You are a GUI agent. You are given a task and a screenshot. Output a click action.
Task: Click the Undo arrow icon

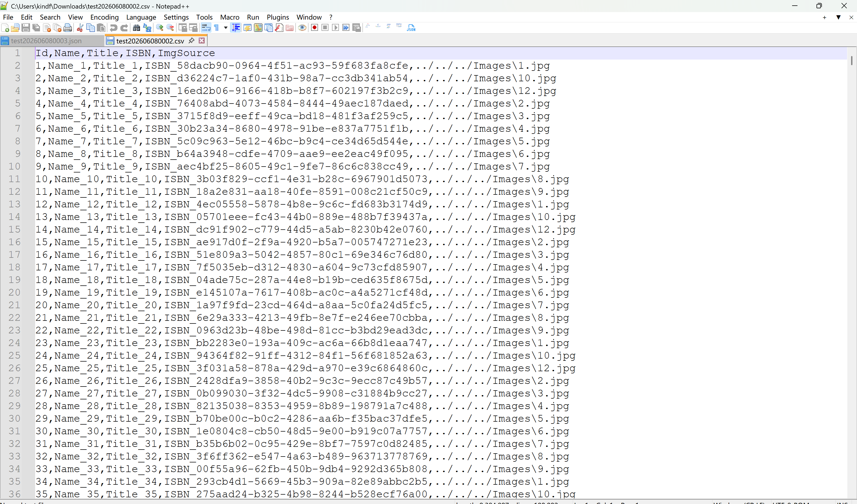(x=114, y=28)
